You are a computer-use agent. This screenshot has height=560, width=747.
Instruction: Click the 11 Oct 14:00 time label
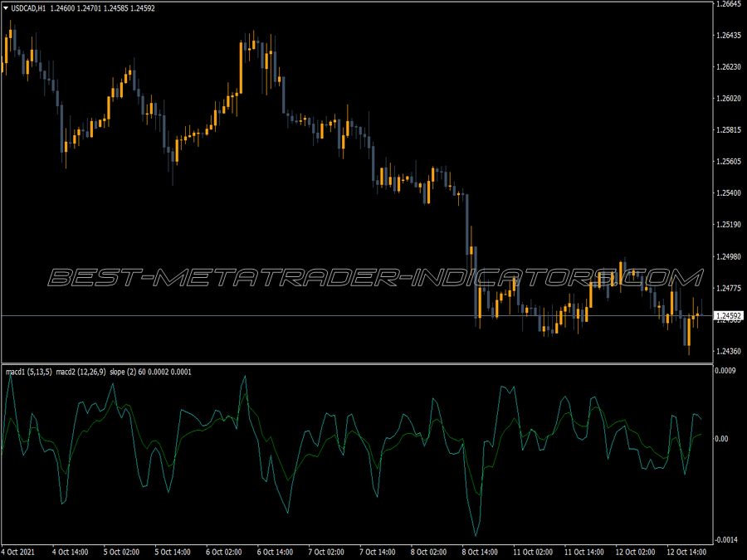tap(584, 552)
